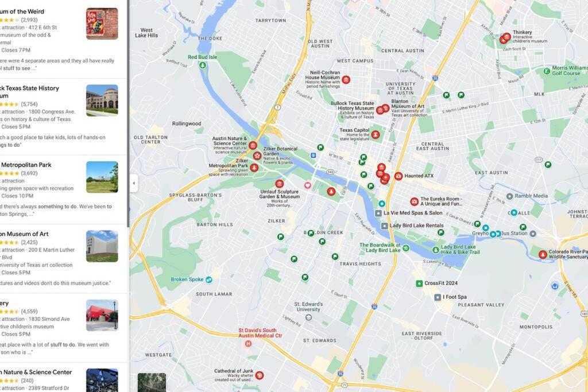Open the Red Bud Isle park marker

[203, 65]
